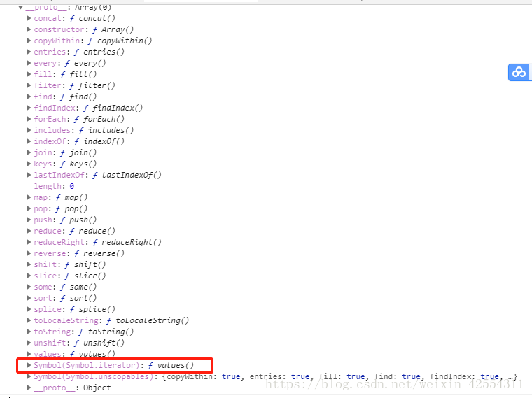Expand the join property arrow
The width and height of the screenshot is (532, 398).
tap(29, 152)
